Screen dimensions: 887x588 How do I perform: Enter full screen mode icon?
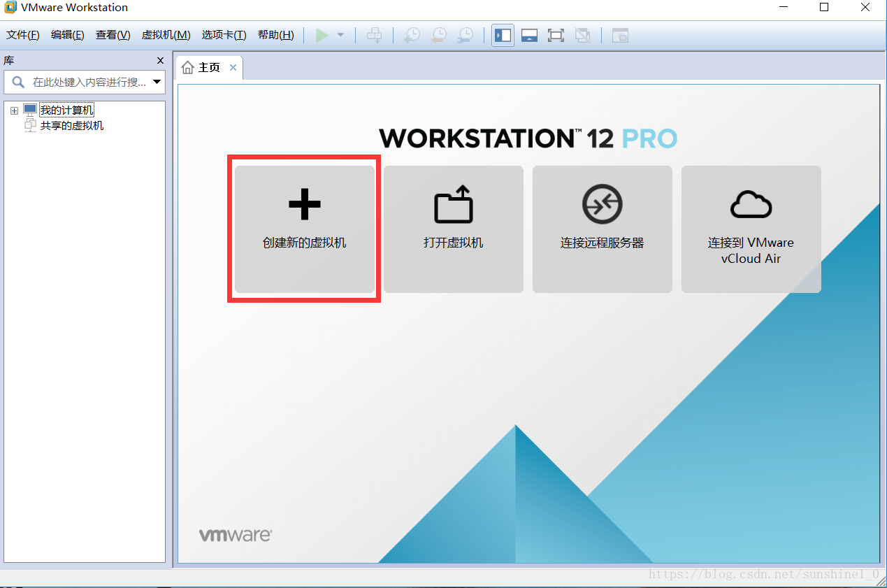click(556, 35)
